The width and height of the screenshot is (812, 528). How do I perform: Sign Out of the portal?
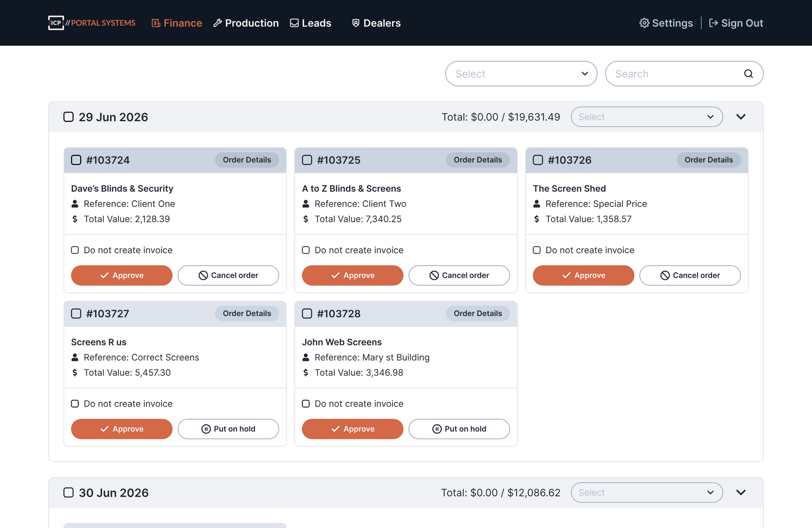click(x=736, y=23)
